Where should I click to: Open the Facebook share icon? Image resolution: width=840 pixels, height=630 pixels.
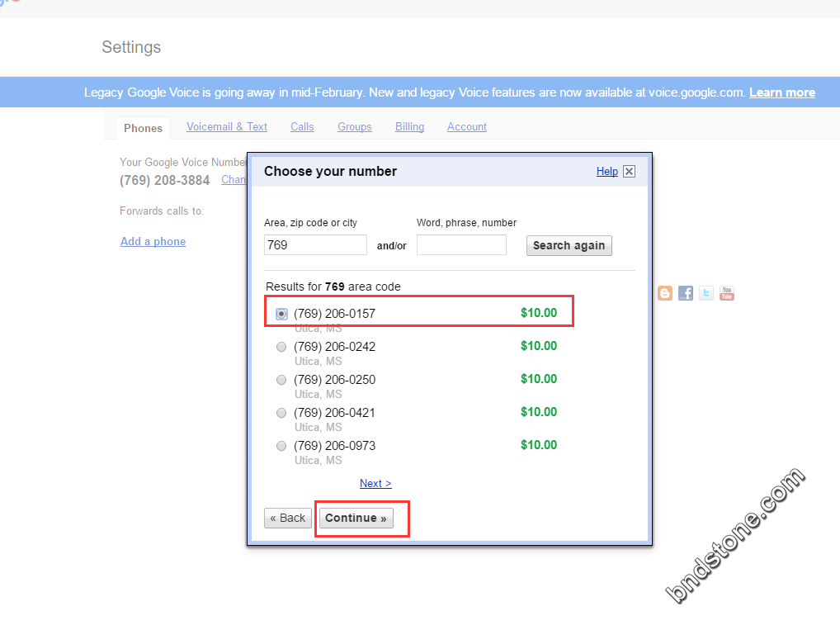(x=685, y=293)
